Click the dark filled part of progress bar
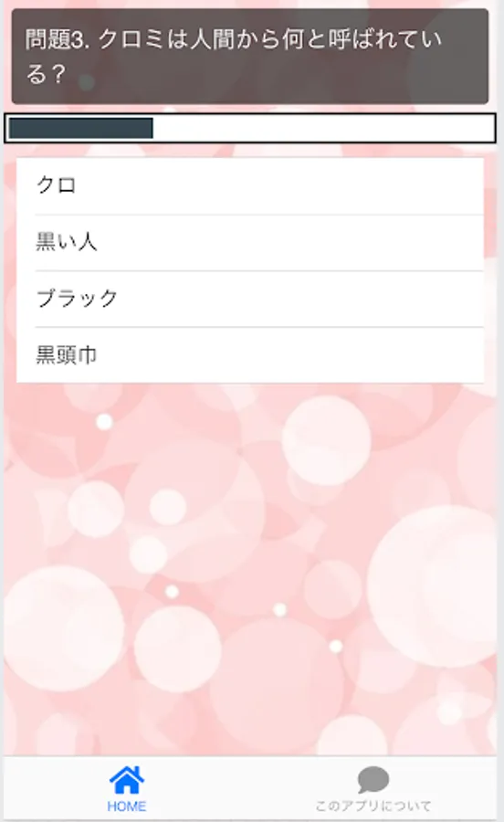 click(80, 128)
